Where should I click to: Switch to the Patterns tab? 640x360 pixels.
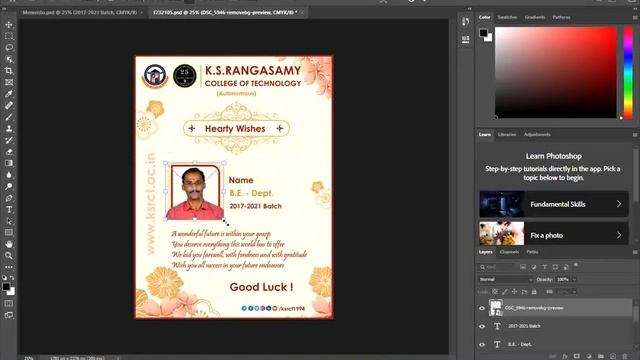pyautogui.click(x=561, y=17)
